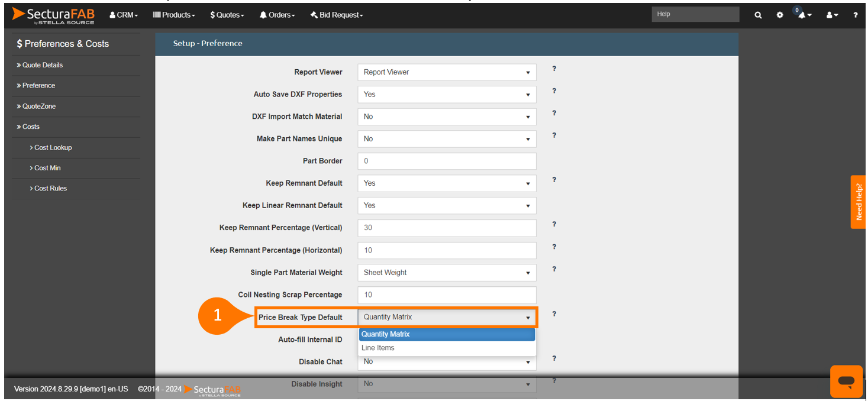Screen dimensions: 868x401
Task: Click help icon beside Single Part Material Weight
Action: coord(554,269)
